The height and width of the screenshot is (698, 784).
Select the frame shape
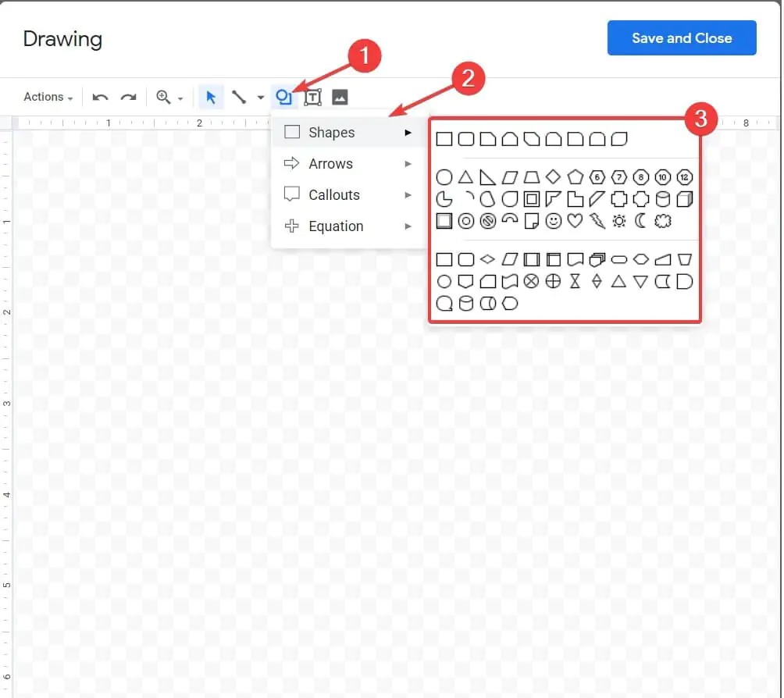(532, 199)
